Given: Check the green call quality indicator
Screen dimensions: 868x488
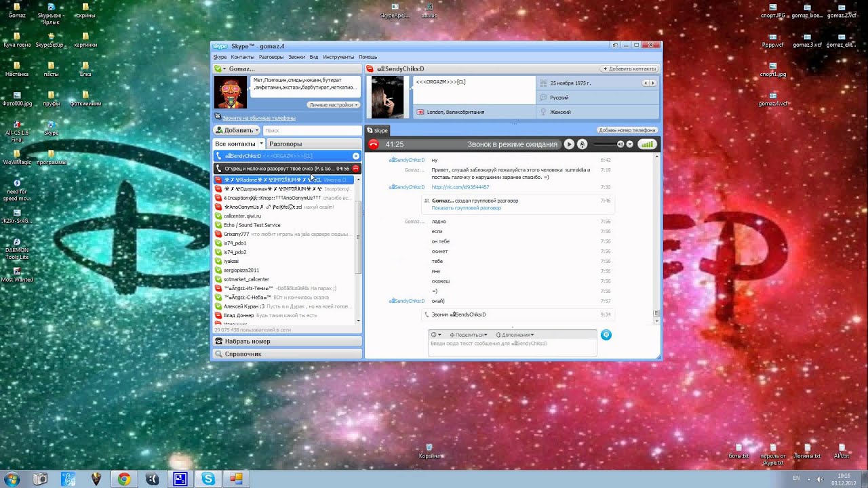Looking at the screenshot, I should point(647,144).
